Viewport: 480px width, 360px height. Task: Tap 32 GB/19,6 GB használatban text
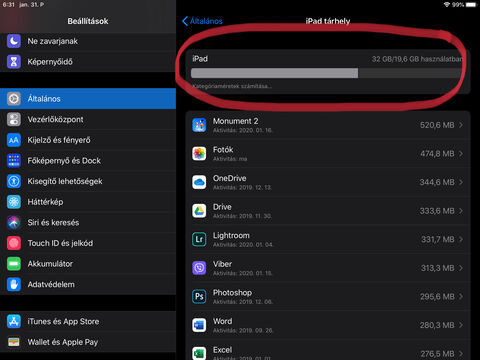(x=417, y=59)
